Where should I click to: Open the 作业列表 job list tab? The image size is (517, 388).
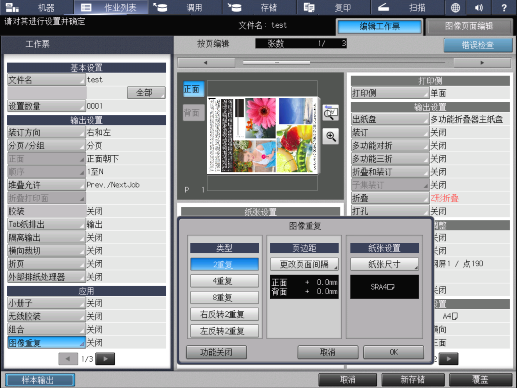[x=111, y=7]
